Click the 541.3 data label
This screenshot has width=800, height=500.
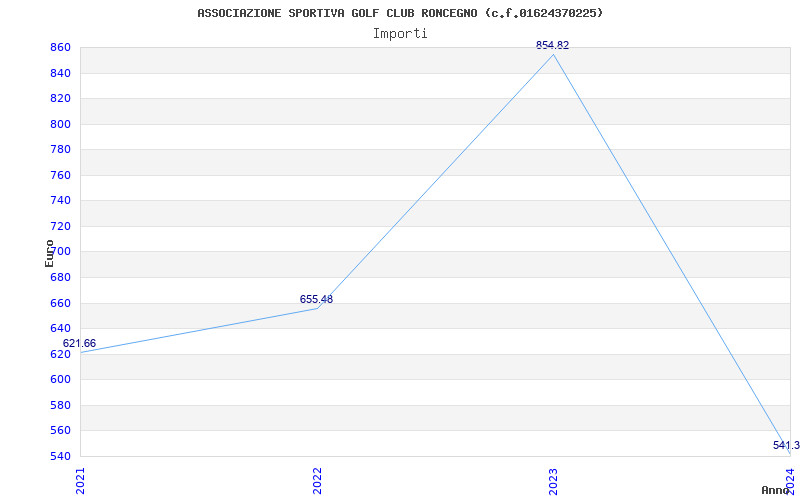tap(786, 445)
